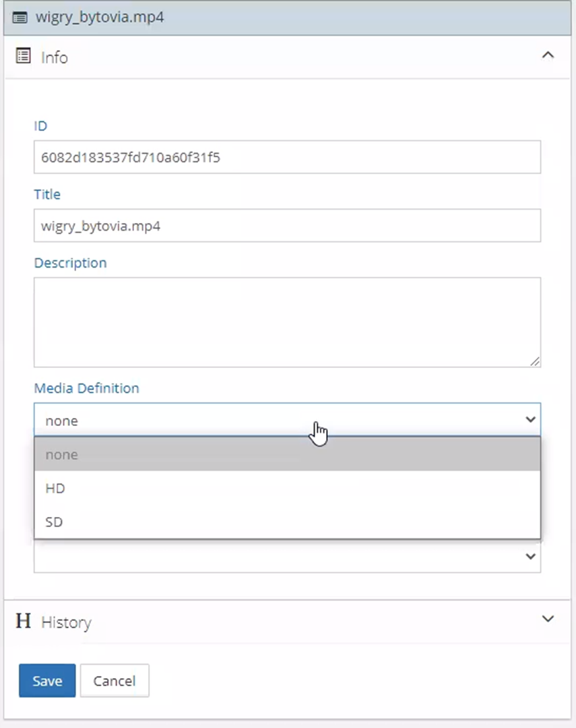Click the Description field label
Screen dimensions: 576x728
70,263
